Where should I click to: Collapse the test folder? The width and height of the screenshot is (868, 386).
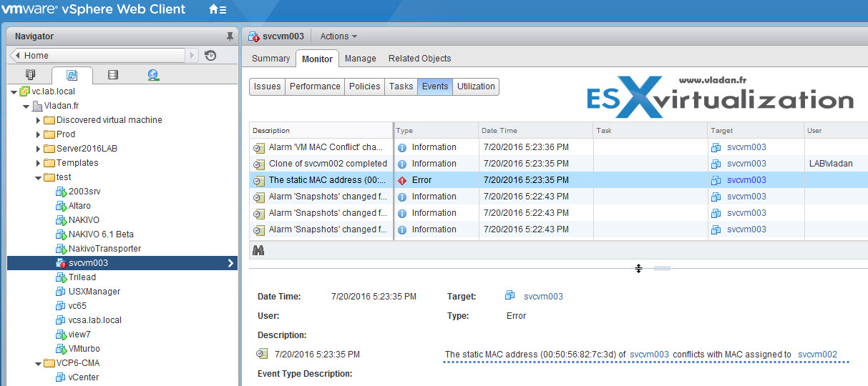pos(38,177)
